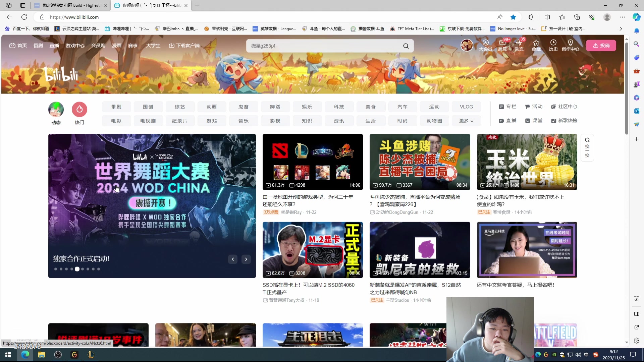Expand the bookmarks bar overflow chevron
This screenshot has width=644, height=362.
point(621,29)
